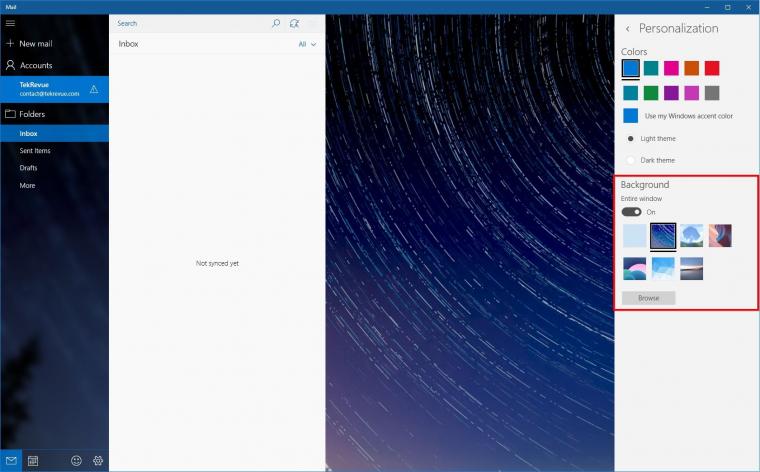Screen dimensions: 760x472
Task: Select the TekRevue account
Action: pyautogui.click(x=54, y=89)
